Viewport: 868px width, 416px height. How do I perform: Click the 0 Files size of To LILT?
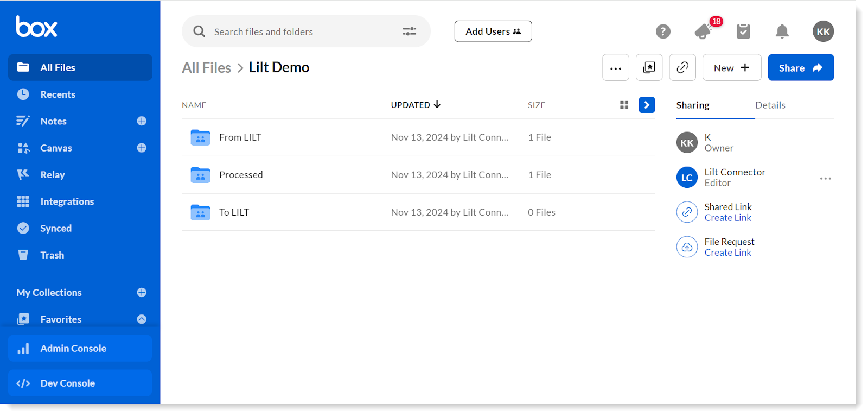541,212
